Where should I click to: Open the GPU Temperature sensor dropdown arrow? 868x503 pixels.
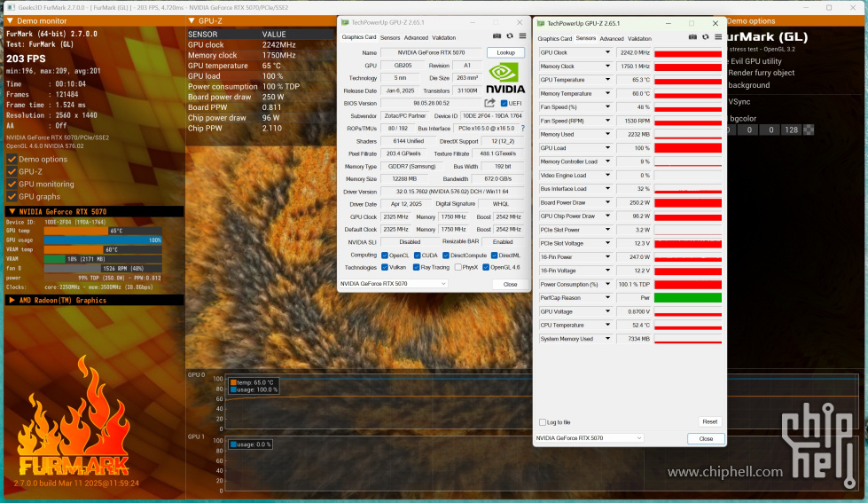coord(607,80)
